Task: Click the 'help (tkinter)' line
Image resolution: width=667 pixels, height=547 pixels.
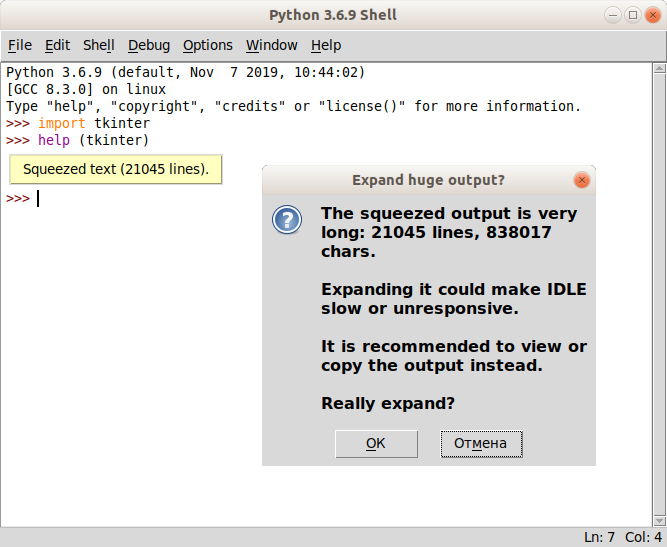Action: (77, 140)
